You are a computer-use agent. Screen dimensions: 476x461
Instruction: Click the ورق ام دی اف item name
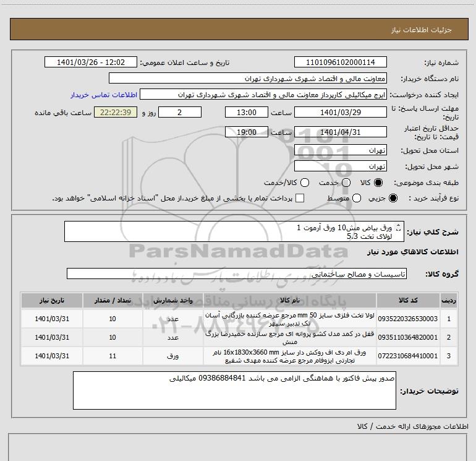[x=289, y=356]
